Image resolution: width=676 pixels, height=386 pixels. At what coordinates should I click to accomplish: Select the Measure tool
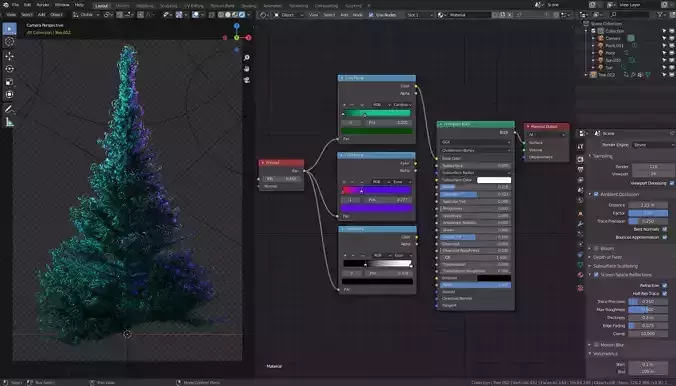(x=9, y=123)
